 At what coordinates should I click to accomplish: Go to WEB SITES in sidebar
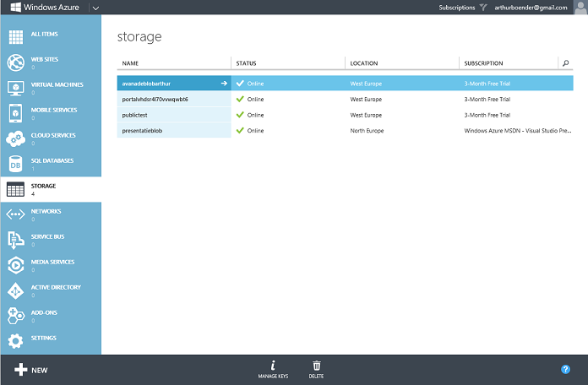pyautogui.click(x=44, y=59)
